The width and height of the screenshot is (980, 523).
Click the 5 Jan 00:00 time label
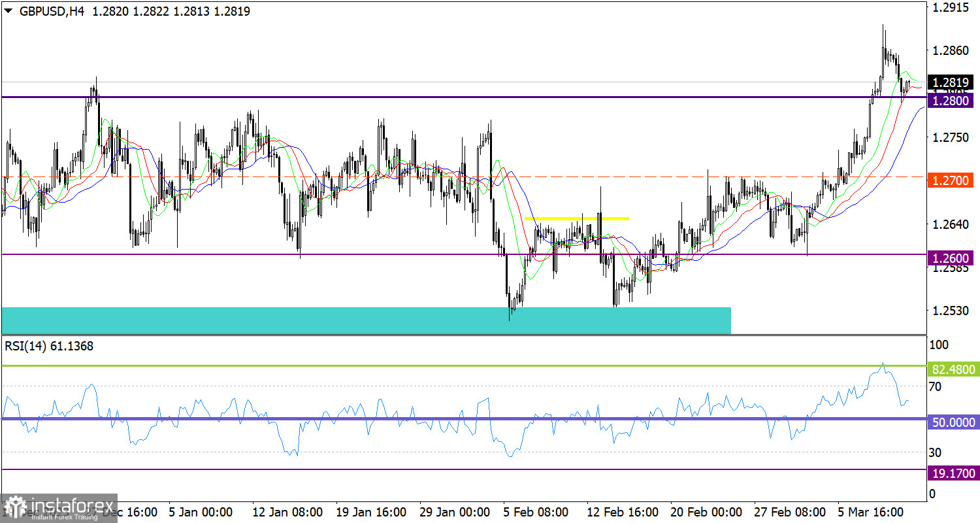pyautogui.click(x=201, y=511)
